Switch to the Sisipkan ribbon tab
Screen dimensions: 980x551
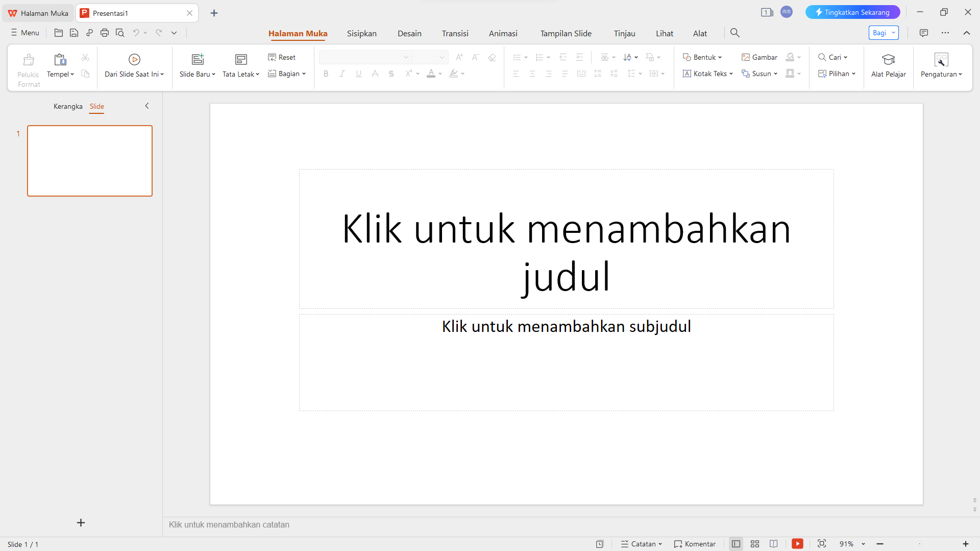point(362,33)
